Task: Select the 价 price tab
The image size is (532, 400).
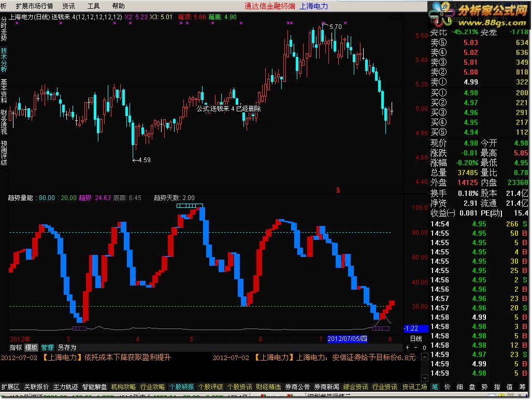Action: [x=447, y=387]
